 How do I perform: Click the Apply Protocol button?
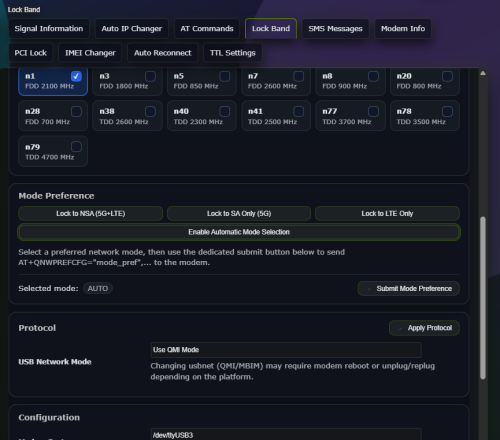(424, 328)
